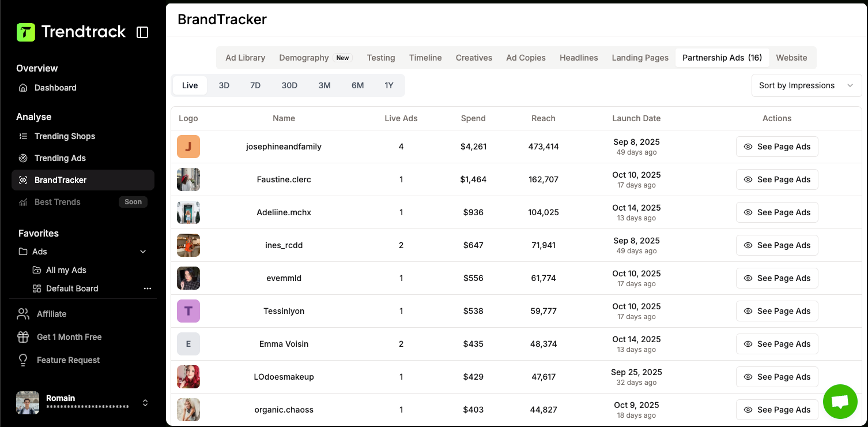Open Feature Request from the sidebar
868x427 pixels.
[x=68, y=360]
